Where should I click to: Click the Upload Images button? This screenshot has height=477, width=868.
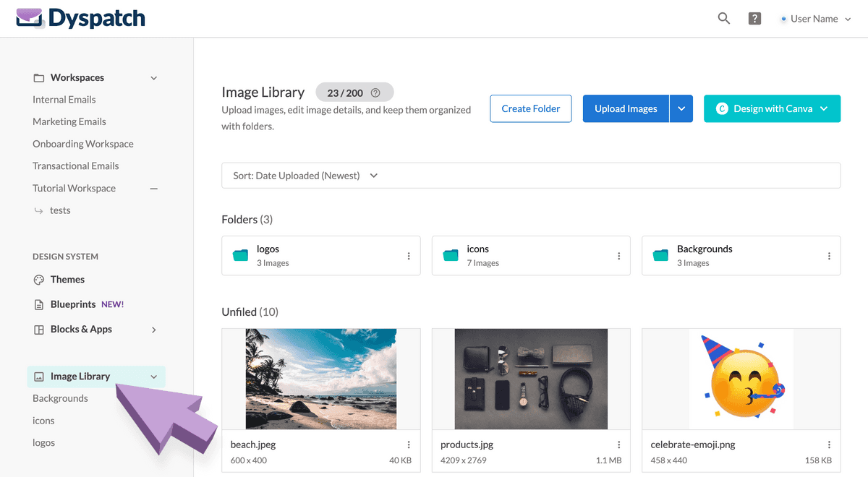coord(626,108)
